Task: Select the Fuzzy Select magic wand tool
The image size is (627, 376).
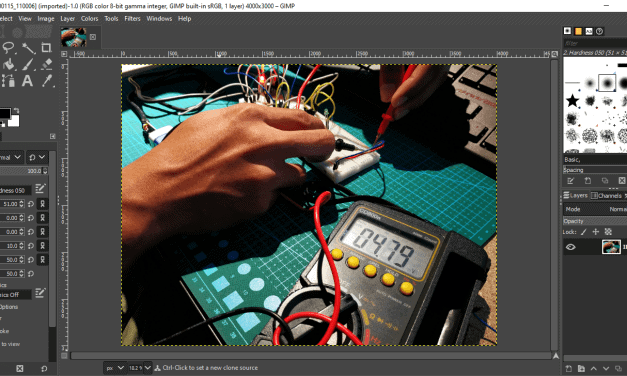Action: tap(28, 48)
